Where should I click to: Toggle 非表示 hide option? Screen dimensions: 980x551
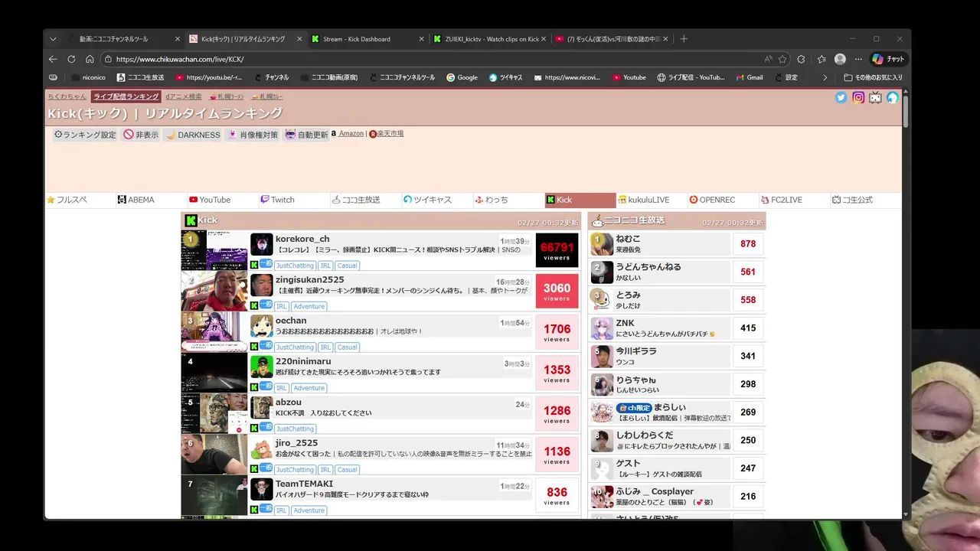(x=141, y=135)
